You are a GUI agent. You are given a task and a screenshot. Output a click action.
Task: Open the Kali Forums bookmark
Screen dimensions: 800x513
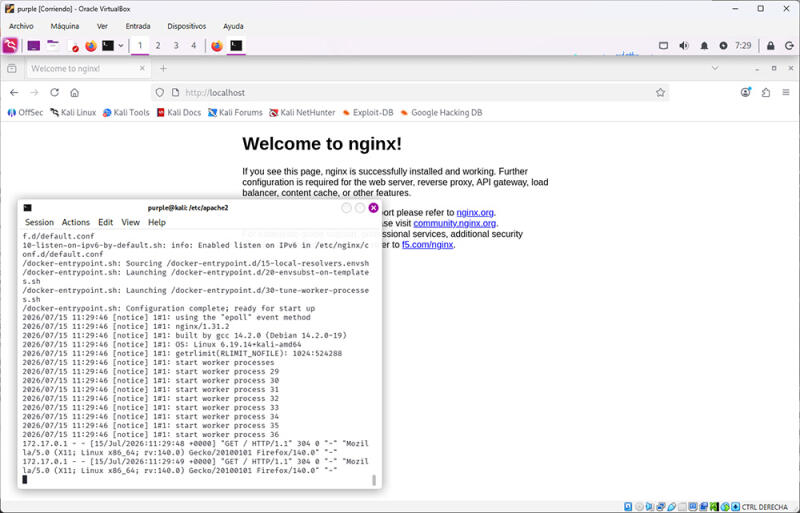pyautogui.click(x=235, y=113)
